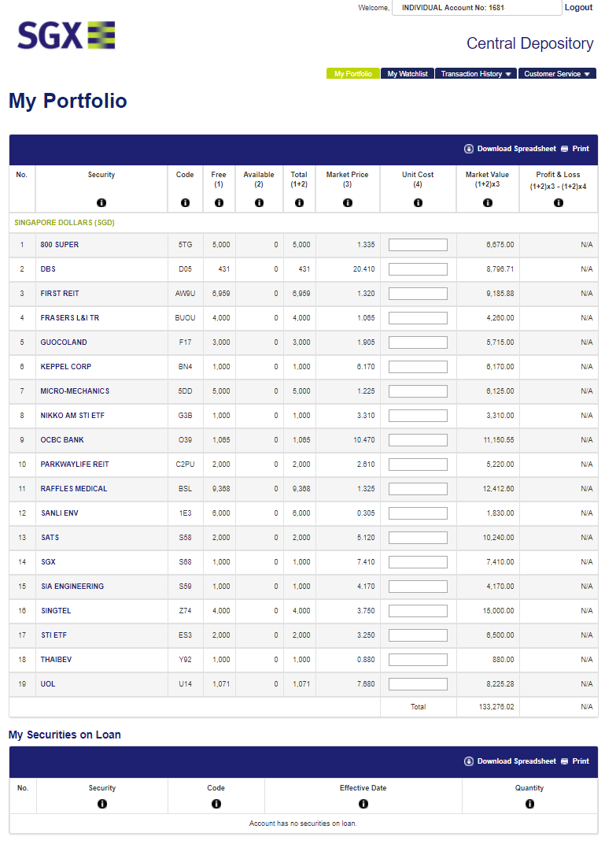The image size is (616, 844).
Task: Click the 800 SUPER security link
Action: (x=60, y=244)
